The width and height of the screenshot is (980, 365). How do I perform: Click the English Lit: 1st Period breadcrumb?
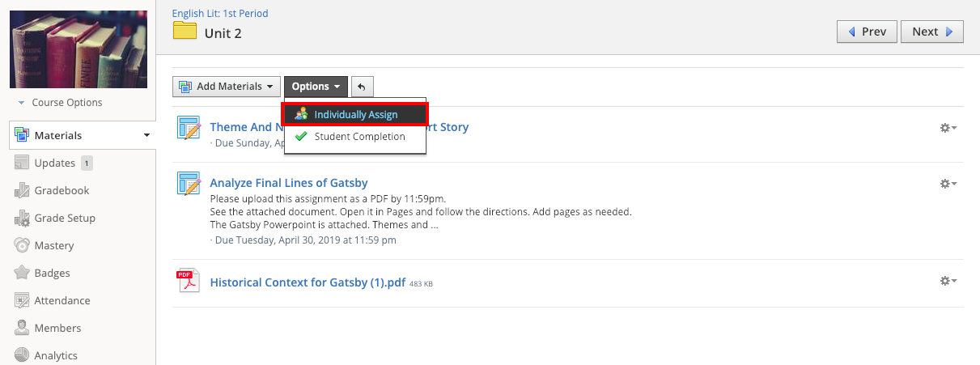(x=220, y=13)
